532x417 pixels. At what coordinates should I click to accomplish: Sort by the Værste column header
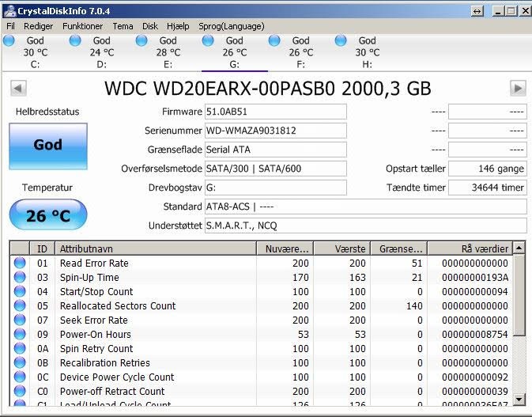pos(342,248)
